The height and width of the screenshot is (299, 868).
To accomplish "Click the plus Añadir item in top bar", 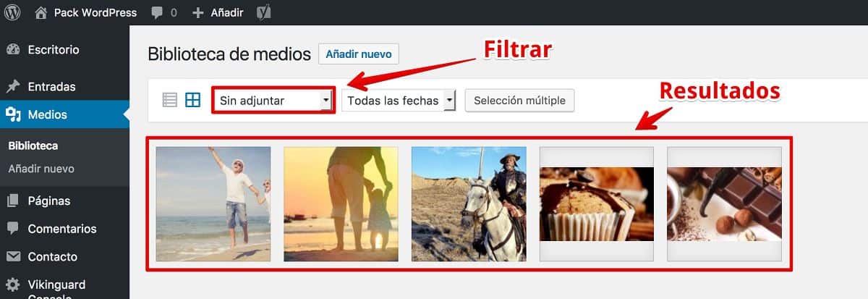I will tap(218, 13).
